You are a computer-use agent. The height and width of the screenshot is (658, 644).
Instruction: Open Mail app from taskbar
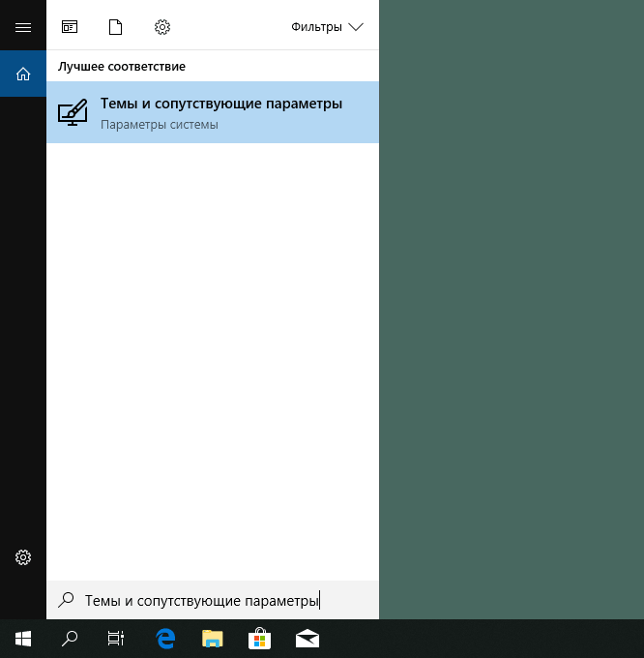click(307, 639)
